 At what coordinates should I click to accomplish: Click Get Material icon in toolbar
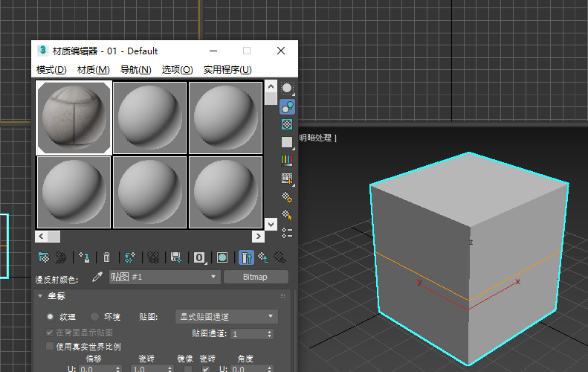(44, 257)
